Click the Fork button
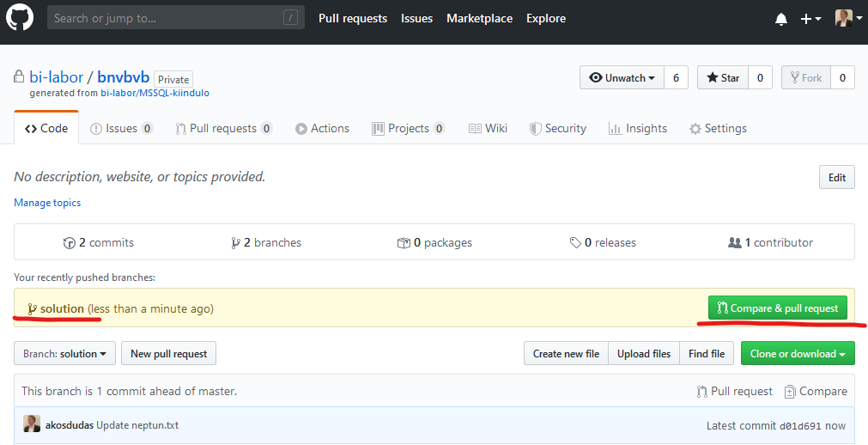The width and height of the screenshot is (868, 445). [806, 77]
